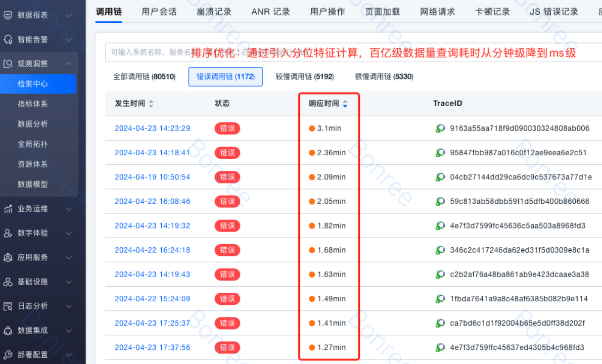Screen dimensions: 602x364
Task: Click the 数据报表 sidebar icon
Action: click(x=8, y=15)
